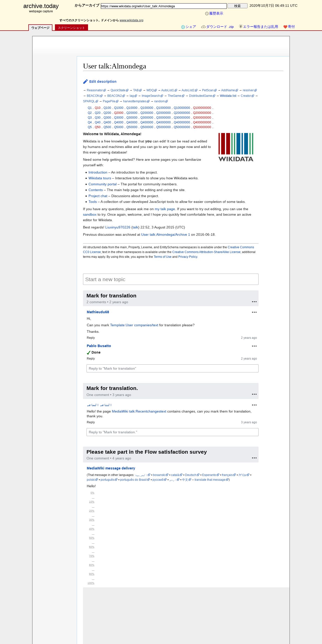The width and height of the screenshot is (322, 644).
Task: Open the Pablo Busatto user link
Action: [99, 346]
